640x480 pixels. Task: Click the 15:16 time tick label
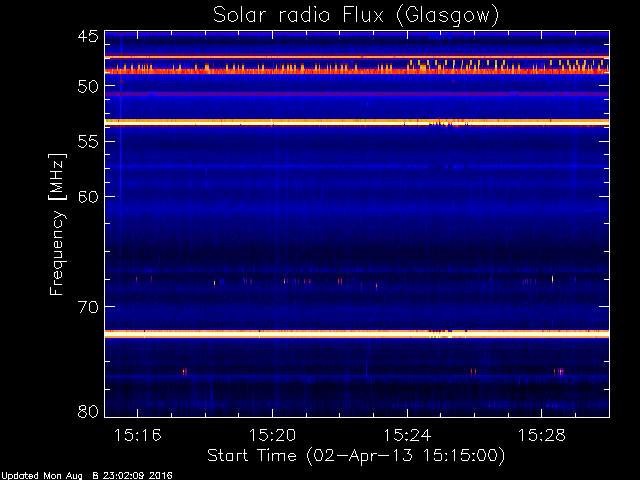tap(138, 435)
